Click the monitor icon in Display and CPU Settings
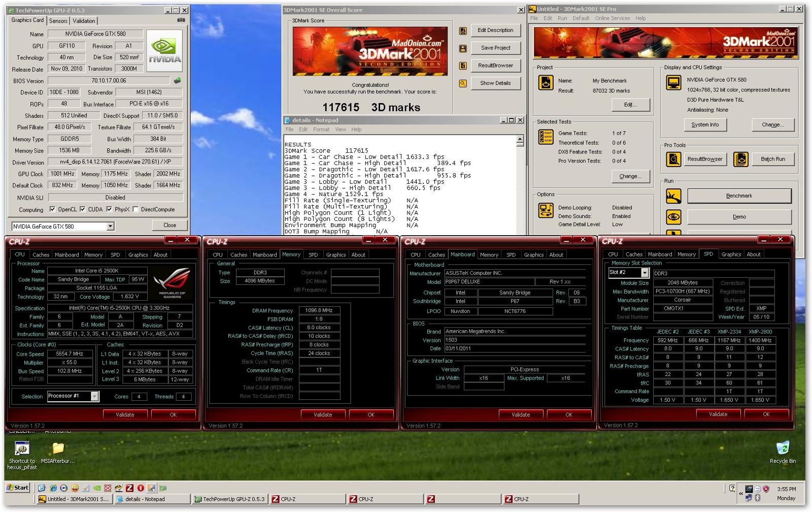This screenshot has width=812, height=512. coord(673,82)
